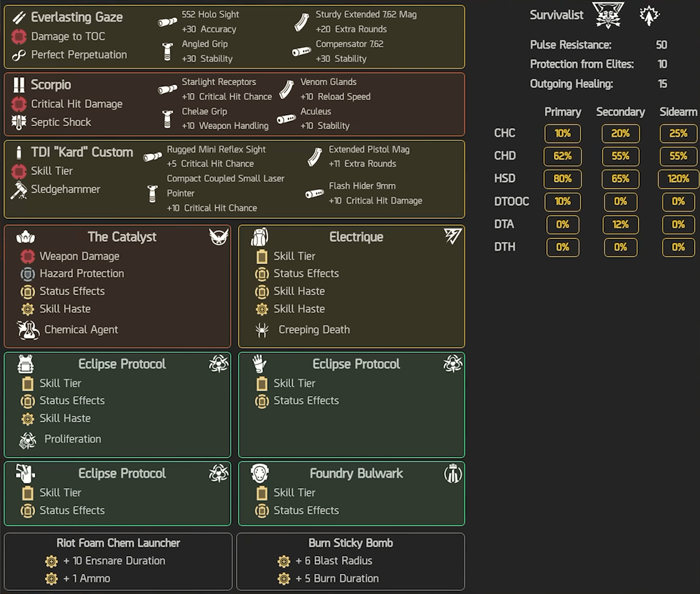Click the Survivalist wolf specialization icon
700x594 pixels.
608,15
